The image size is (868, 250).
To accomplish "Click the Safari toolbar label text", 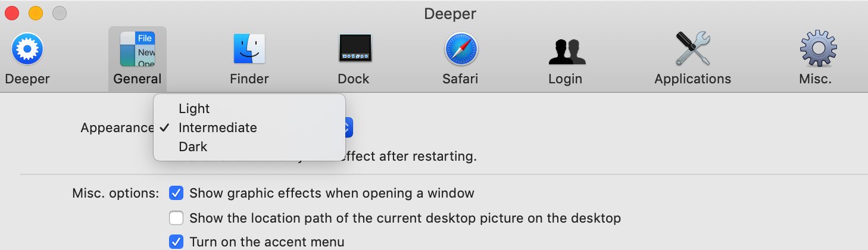I will (460, 79).
